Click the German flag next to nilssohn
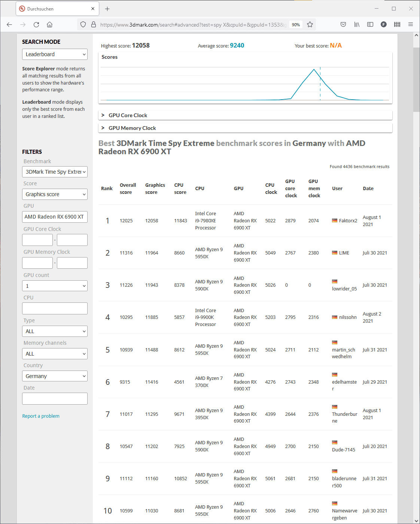420x524 pixels. click(x=335, y=317)
